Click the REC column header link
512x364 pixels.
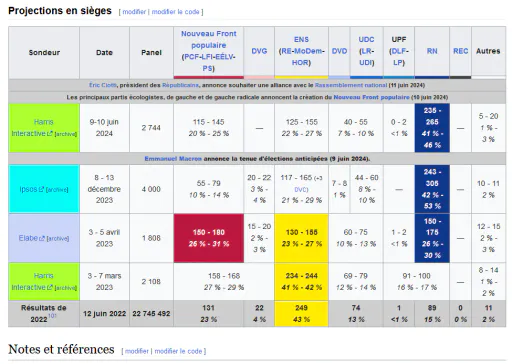click(460, 51)
